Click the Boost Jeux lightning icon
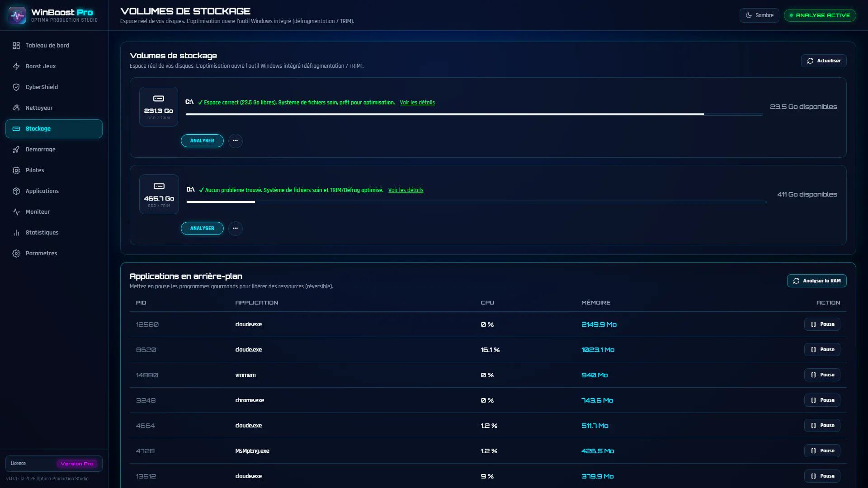 click(16, 66)
